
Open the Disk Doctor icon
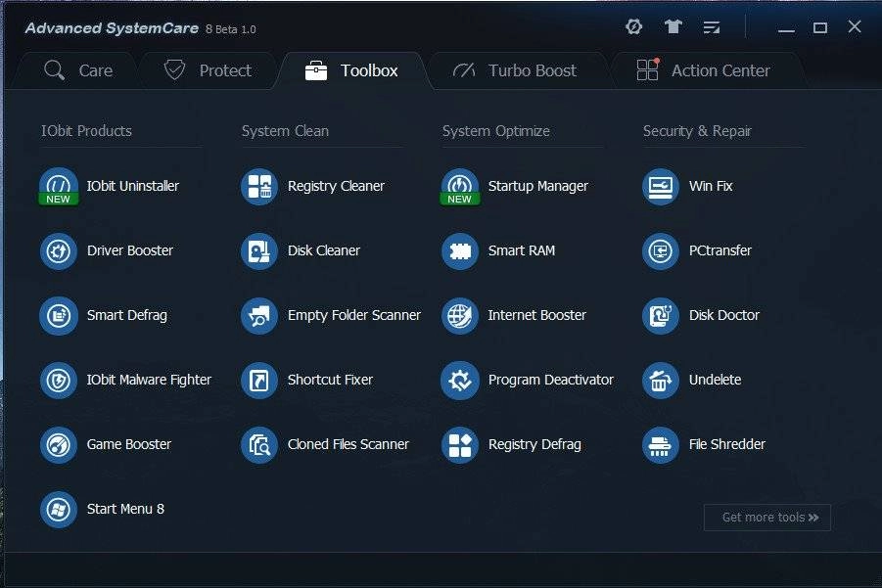click(661, 316)
